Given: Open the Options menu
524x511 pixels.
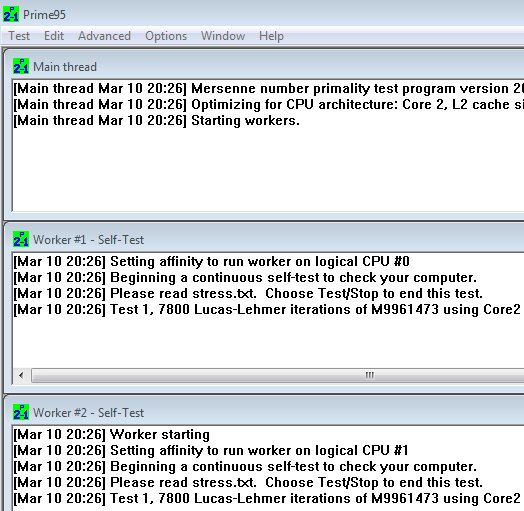Looking at the screenshot, I should click(x=166, y=36).
